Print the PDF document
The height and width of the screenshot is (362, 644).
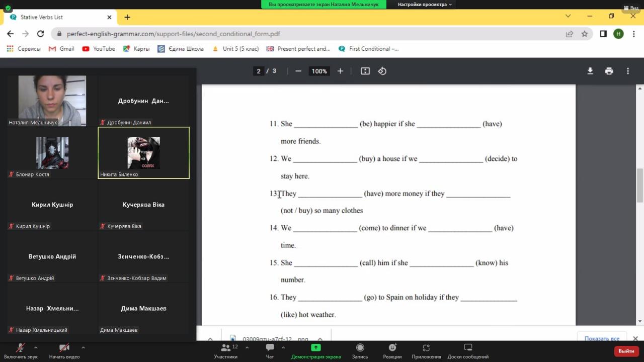pos(609,71)
